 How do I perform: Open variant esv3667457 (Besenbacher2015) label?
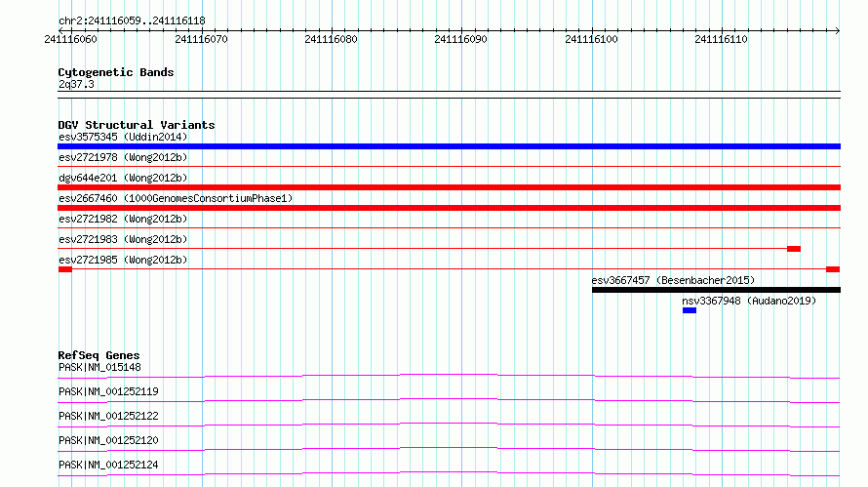(673, 280)
